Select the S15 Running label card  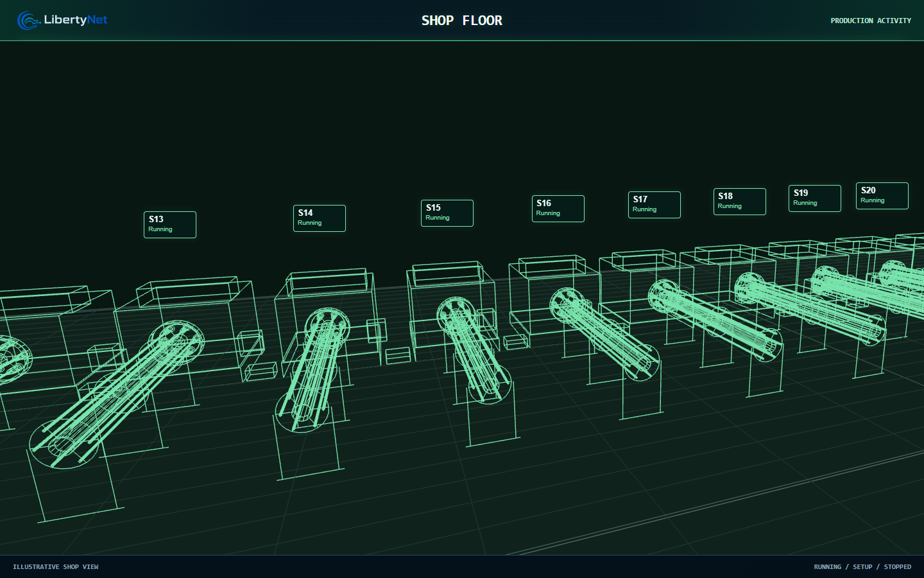click(447, 213)
